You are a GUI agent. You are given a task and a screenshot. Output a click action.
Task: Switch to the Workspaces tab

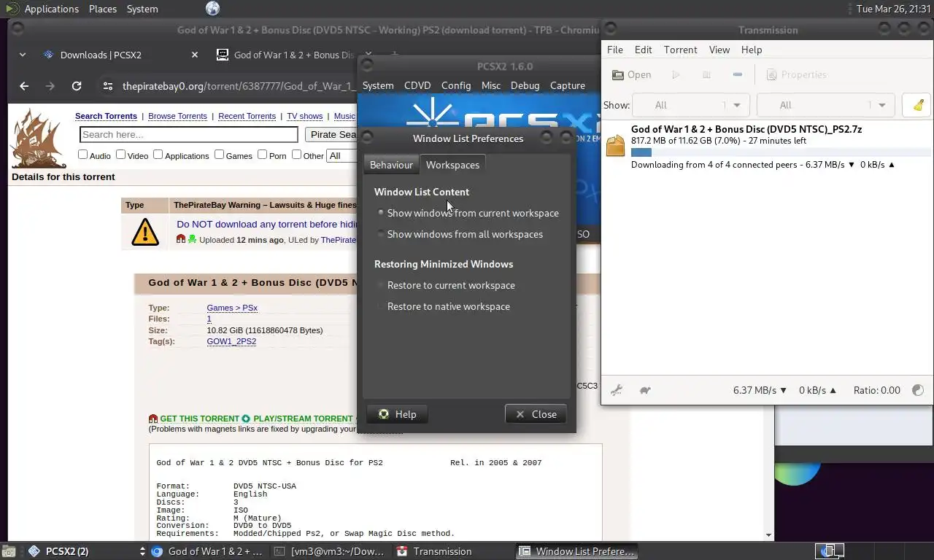(452, 165)
